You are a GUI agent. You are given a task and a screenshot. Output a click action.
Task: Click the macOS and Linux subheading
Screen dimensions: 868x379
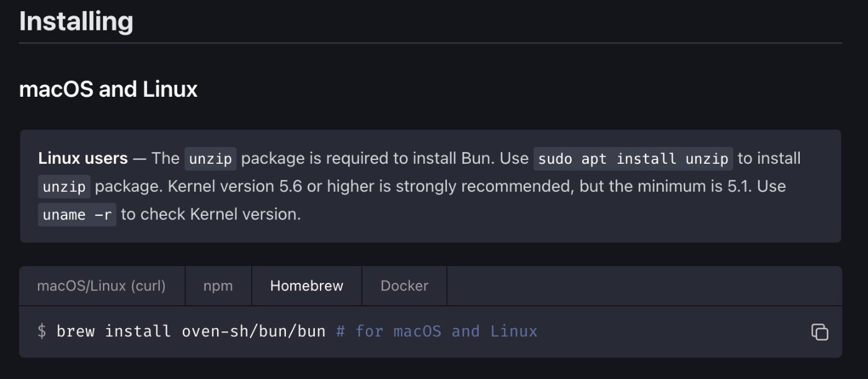pyautogui.click(x=108, y=89)
